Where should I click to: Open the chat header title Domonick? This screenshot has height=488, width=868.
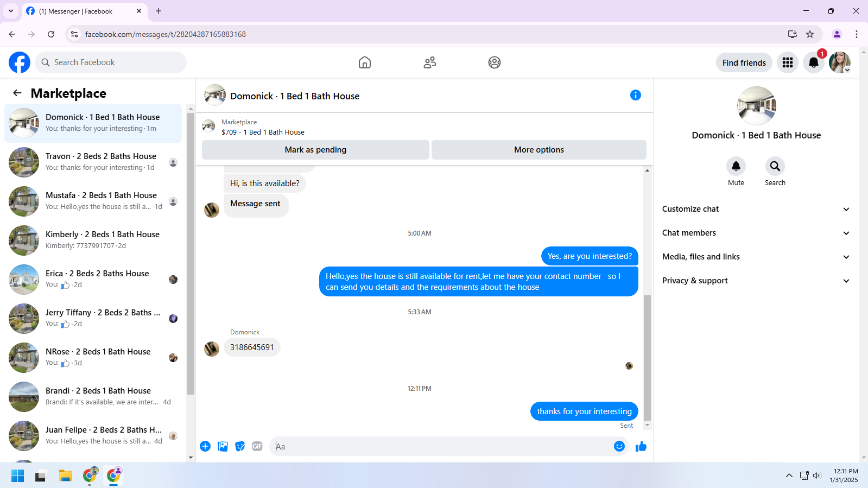tap(295, 96)
